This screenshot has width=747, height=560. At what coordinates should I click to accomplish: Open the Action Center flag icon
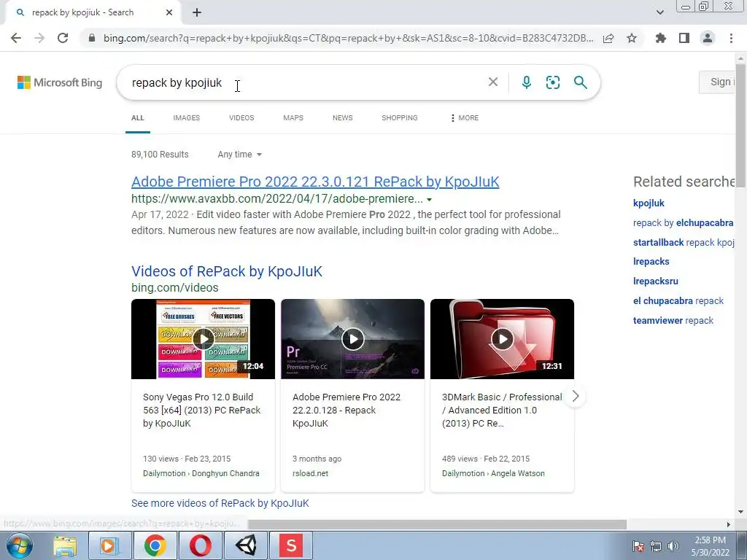[638, 545]
